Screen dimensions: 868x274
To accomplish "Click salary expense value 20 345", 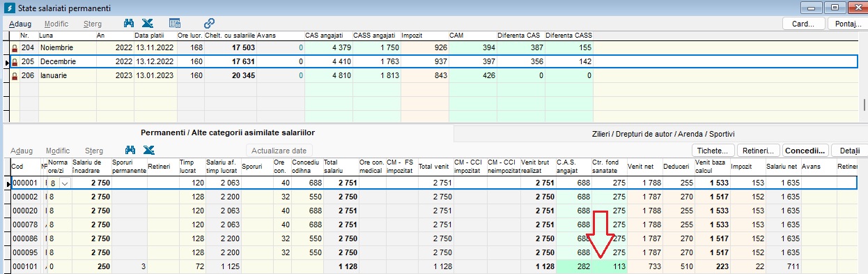I will coord(231,75).
